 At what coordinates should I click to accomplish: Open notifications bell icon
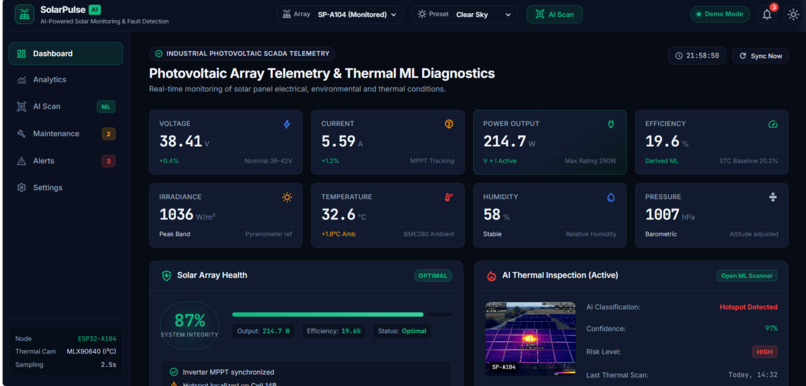[767, 14]
